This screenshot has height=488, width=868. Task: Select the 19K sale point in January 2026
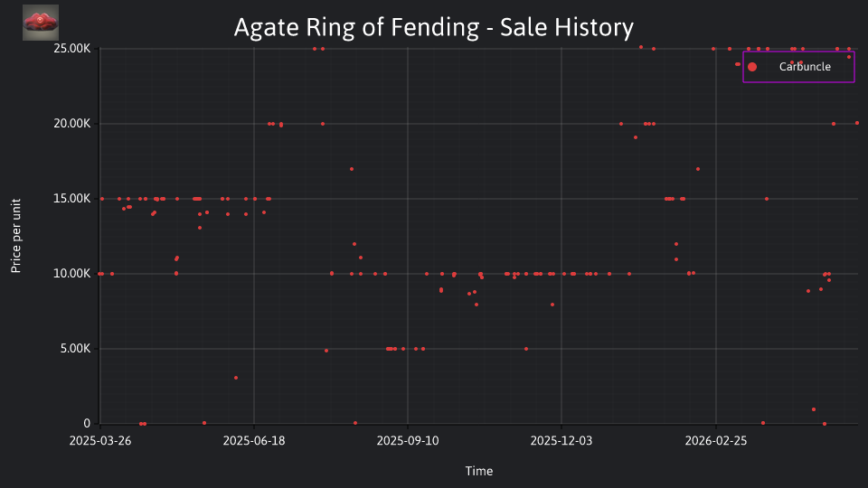[636, 137]
